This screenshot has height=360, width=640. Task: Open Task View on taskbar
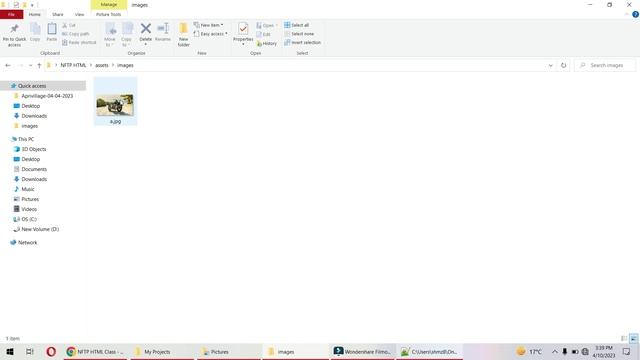point(29,351)
